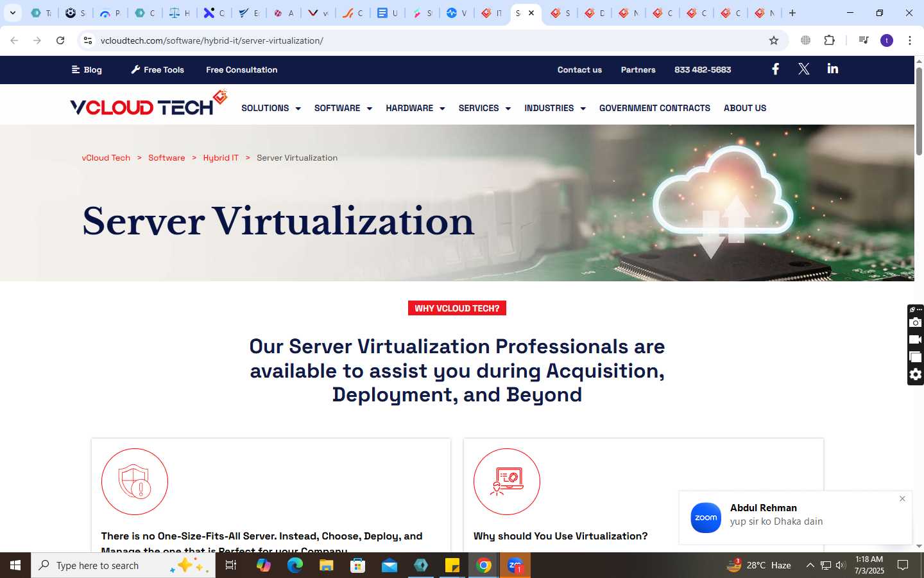Open the media controls icon in Chrome toolbar
This screenshot has width=924, height=578.
863,40
